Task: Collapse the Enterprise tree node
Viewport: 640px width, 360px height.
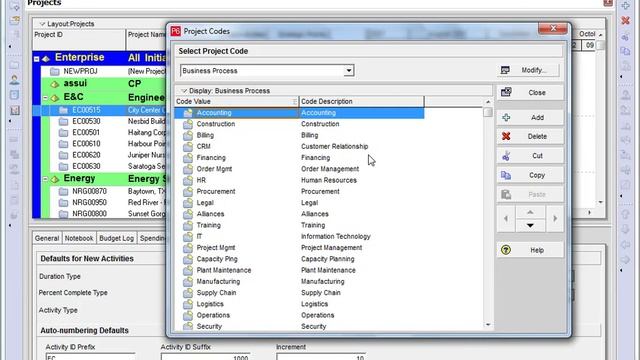Action: click(37, 58)
